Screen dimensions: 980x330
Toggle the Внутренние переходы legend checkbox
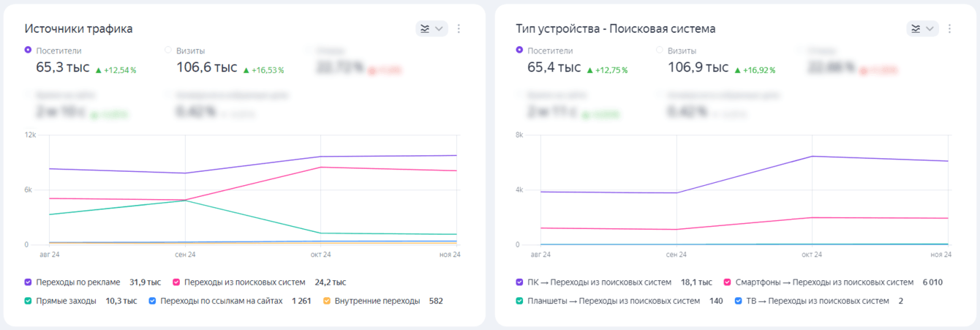point(327,301)
